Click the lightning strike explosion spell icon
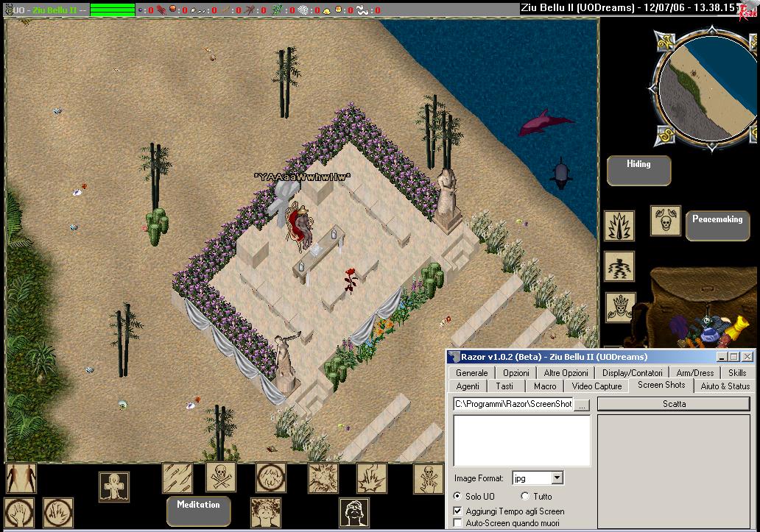 (x=372, y=478)
